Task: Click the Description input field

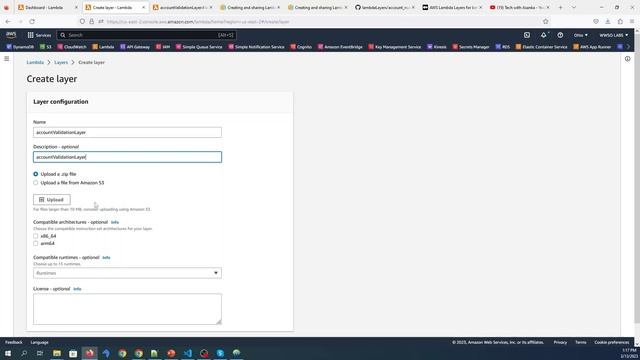Action: click(127, 157)
